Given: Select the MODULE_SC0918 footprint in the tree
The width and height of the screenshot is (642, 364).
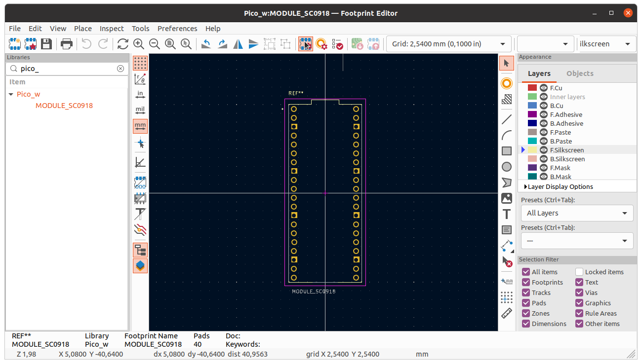Looking at the screenshot, I should tap(64, 105).
